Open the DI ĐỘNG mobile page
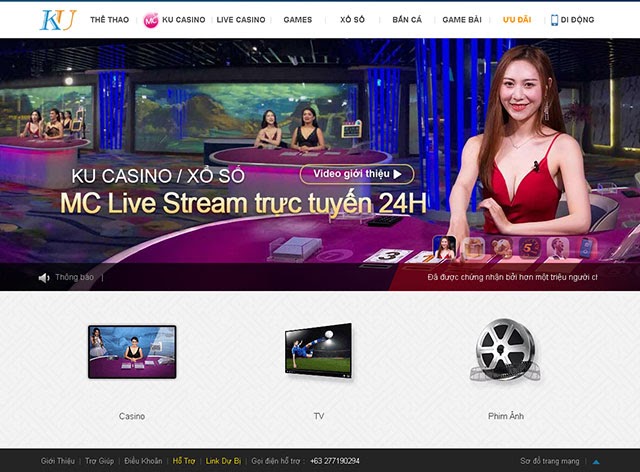The width and height of the screenshot is (640, 472). coord(577,20)
